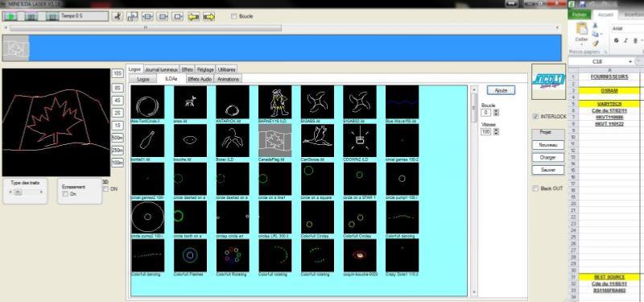Viewport: 644px width, 302px height.
Task: Click the ILDA list vertical scrollbar
Action: pyautogui.click(x=473, y=190)
